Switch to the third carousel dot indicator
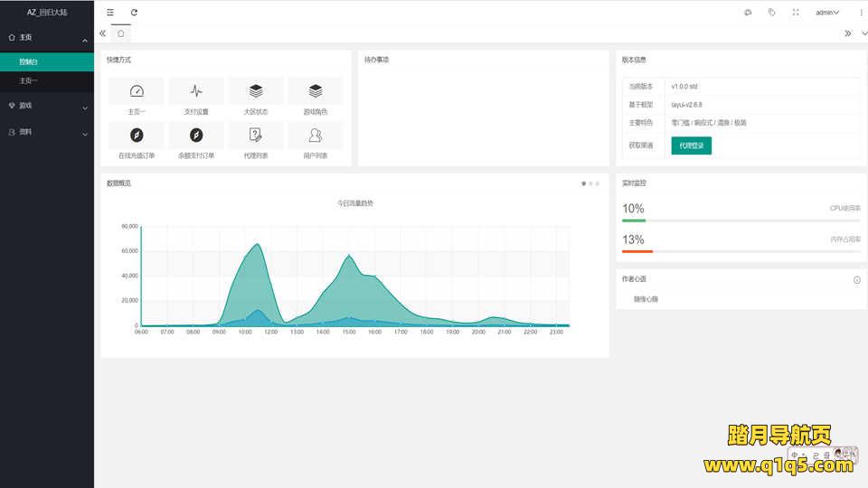868x488 pixels. coord(598,183)
